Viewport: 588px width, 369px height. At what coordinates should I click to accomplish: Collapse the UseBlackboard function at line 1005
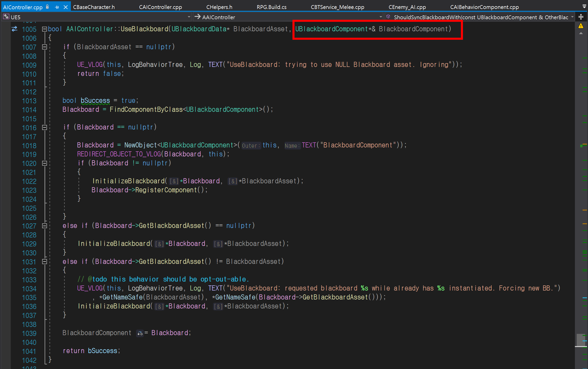point(44,29)
